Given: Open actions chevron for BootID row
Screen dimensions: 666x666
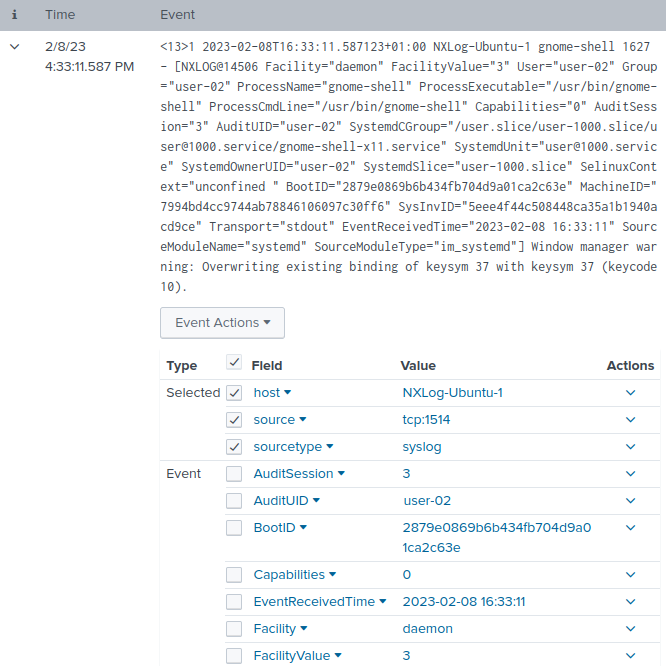Looking at the screenshot, I should pos(630,528).
